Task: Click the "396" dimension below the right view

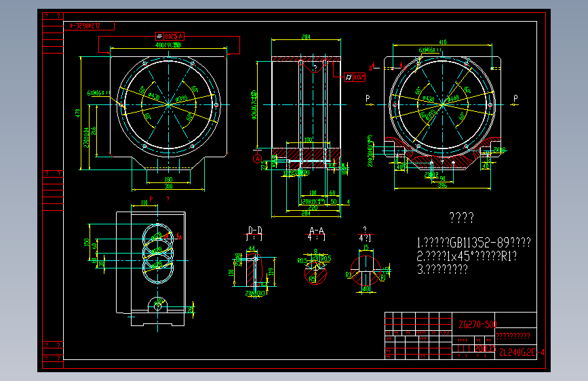Action: point(442,185)
